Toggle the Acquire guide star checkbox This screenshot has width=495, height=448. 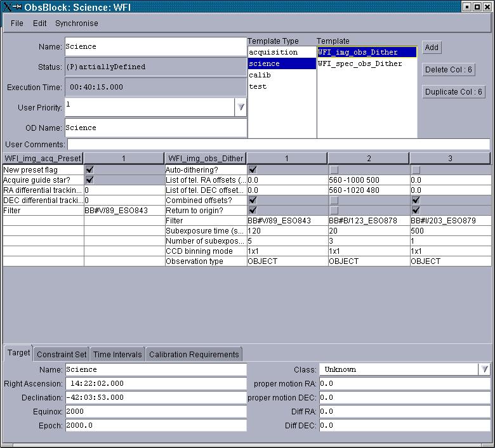89,180
